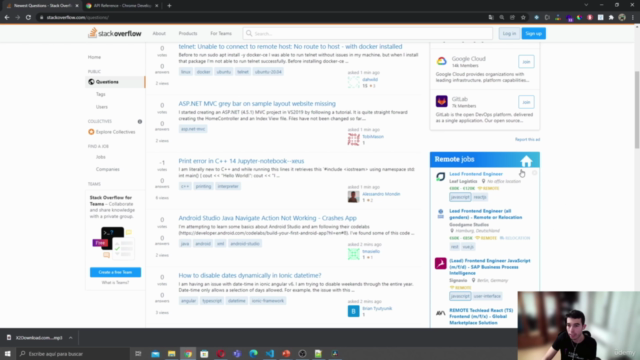Open the Extensions puzzle icon
The height and width of the screenshot is (360, 640).
(611, 18)
